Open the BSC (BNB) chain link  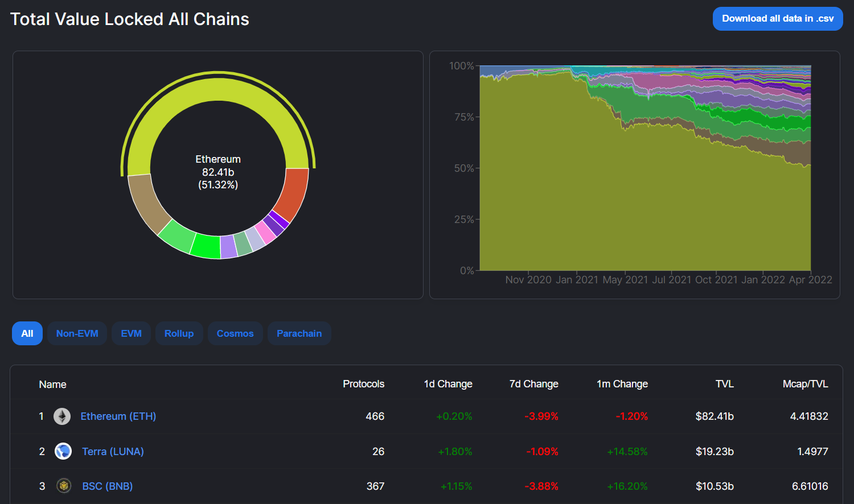(107, 486)
